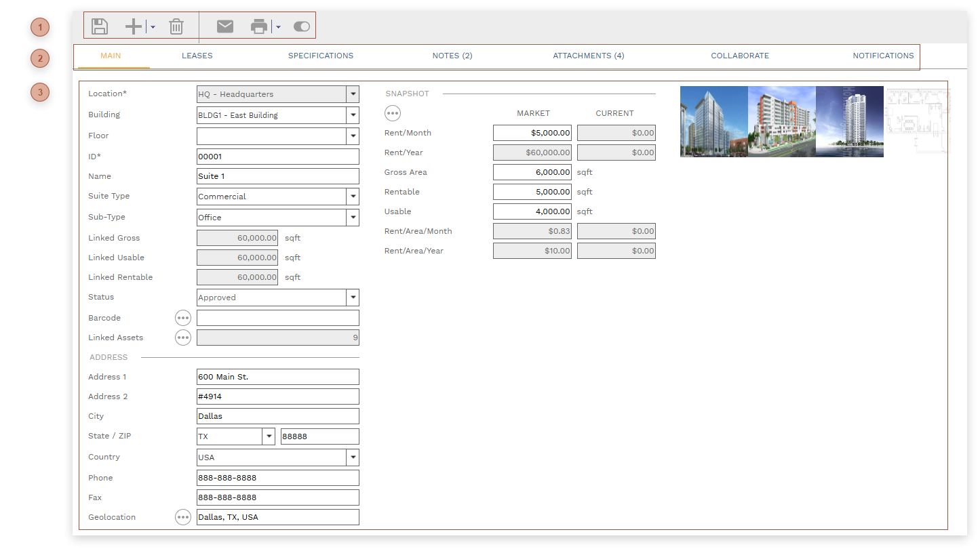This screenshot has width=980, height=551.
Task: Open the Attachments (4) tab
Action: (588, 56)
